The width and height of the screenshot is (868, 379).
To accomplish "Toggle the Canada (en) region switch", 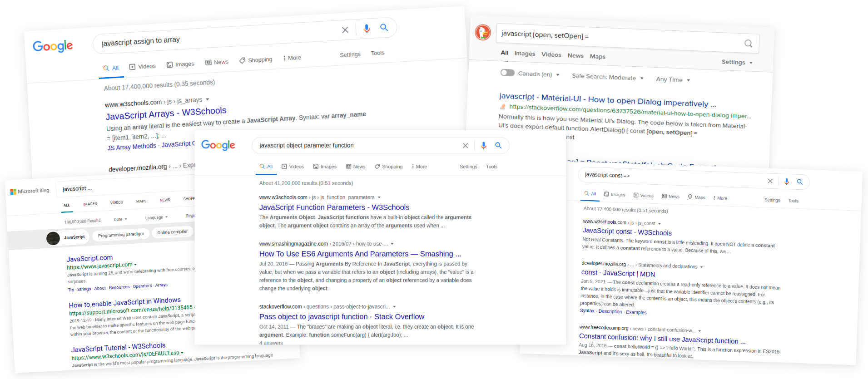I will (x=507, y=73).
